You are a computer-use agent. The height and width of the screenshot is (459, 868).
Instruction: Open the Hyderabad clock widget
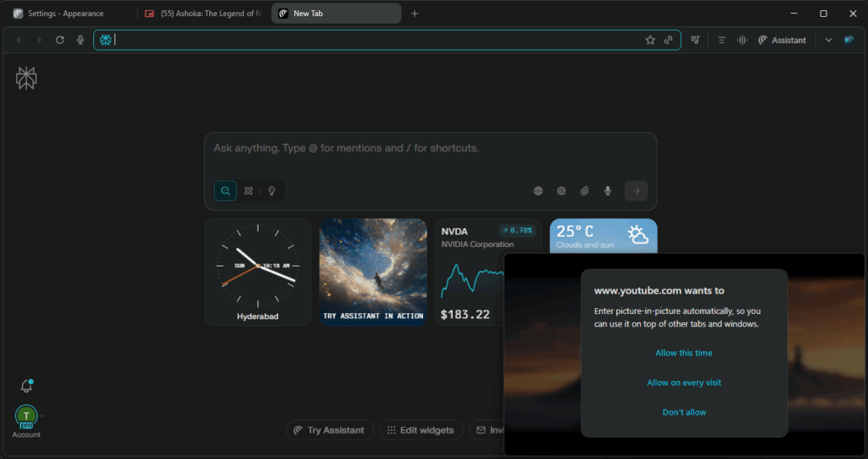258,272
